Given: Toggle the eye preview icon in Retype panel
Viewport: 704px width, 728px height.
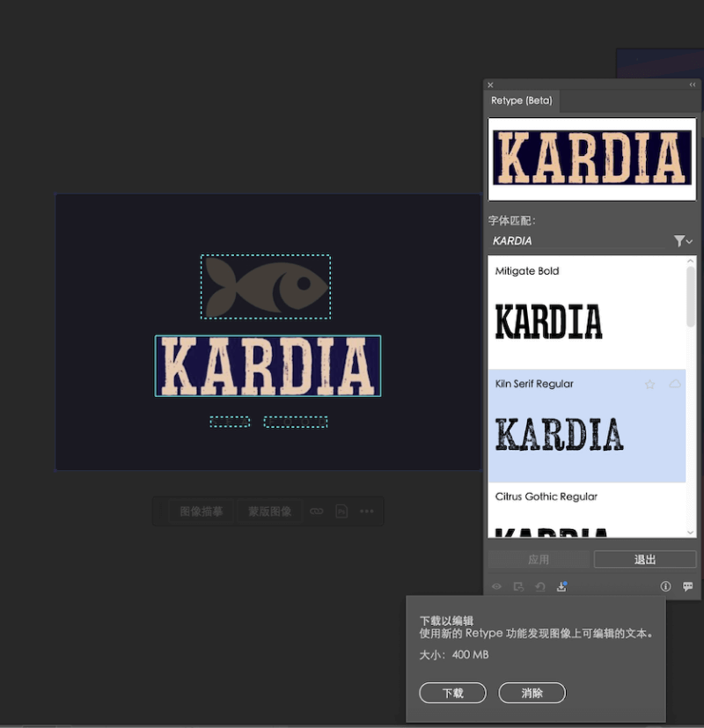Looking at the screenshot, I should [x=497, y=586].
